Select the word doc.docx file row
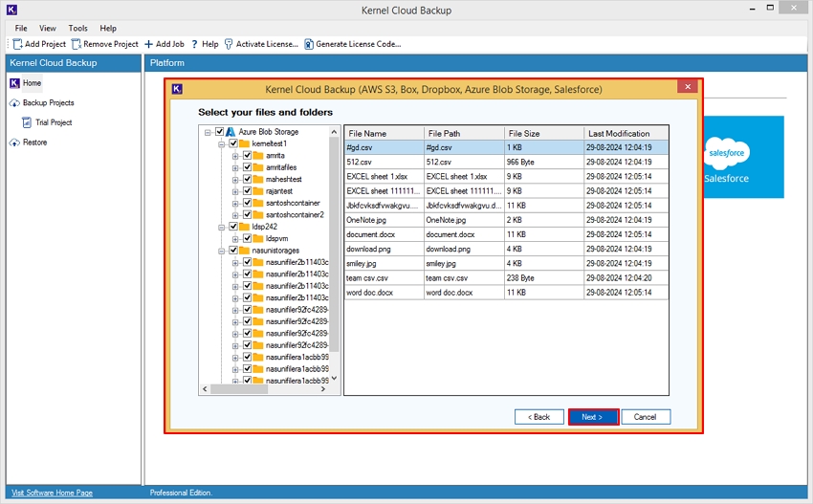This screenshot has width=813, height=504. click(507, 293)
